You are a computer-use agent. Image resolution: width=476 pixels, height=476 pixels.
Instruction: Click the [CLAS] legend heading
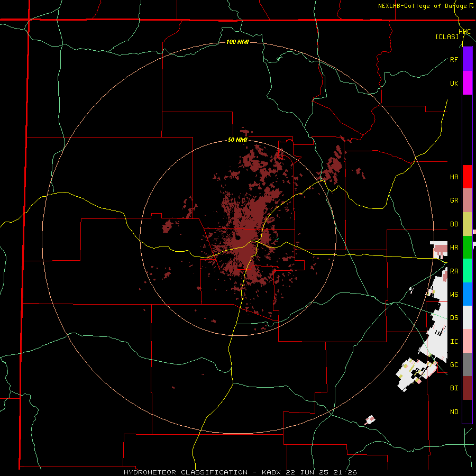click(x=447, y=36)
